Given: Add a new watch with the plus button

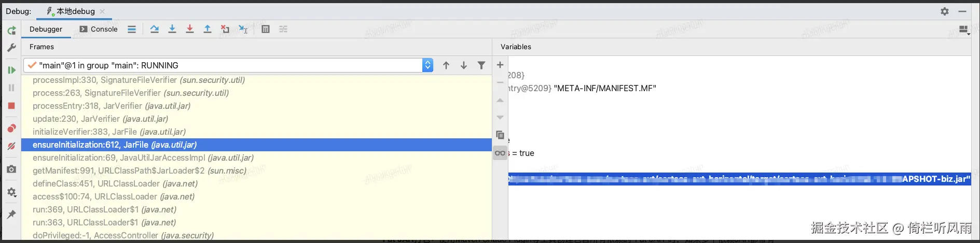Looking at the screenshot, I should pos(500,65).
